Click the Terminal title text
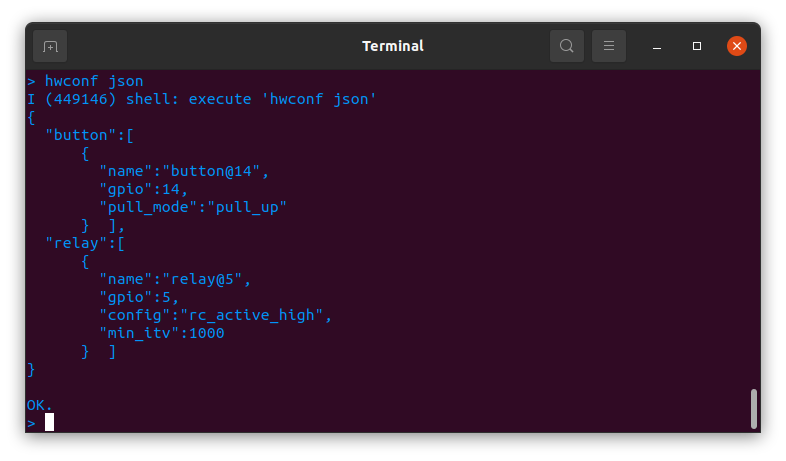 [393, 46]
